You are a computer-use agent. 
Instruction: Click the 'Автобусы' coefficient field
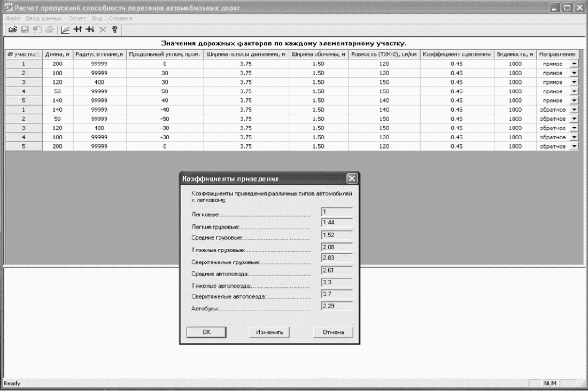pos(337,306)
